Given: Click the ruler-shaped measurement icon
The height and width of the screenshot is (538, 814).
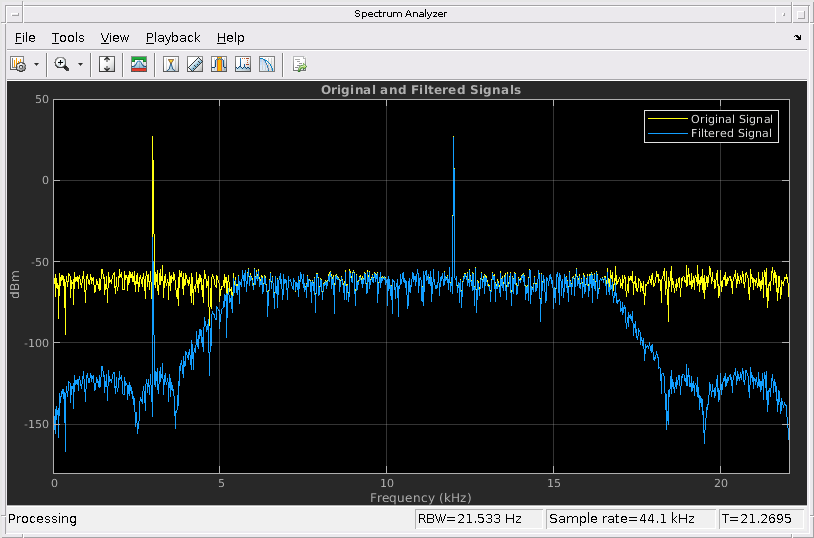Looking at the screenshot, I should click(x=195, y=65).
